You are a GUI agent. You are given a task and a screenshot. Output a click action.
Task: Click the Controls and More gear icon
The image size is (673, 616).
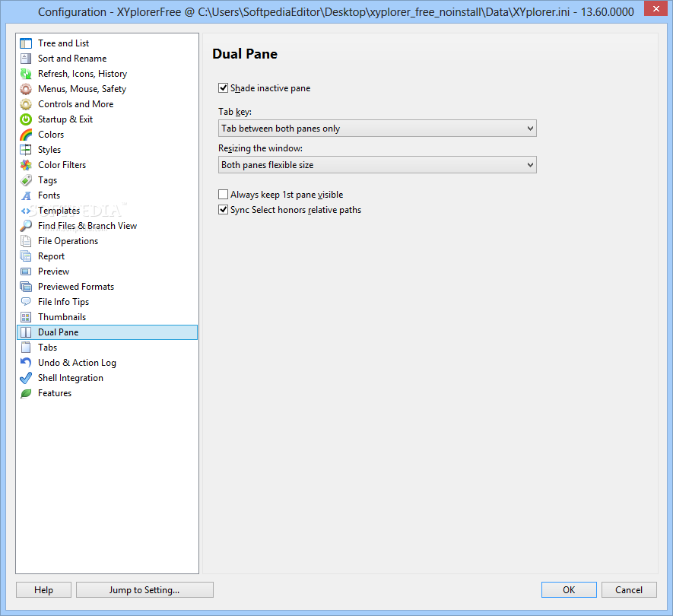(x=26, y=104)
